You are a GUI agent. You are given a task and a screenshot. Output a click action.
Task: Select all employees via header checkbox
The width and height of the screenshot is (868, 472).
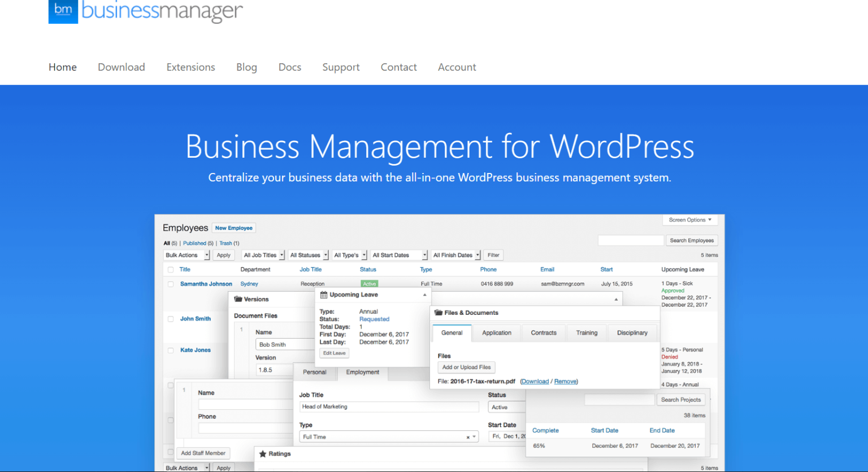(171, 269)
